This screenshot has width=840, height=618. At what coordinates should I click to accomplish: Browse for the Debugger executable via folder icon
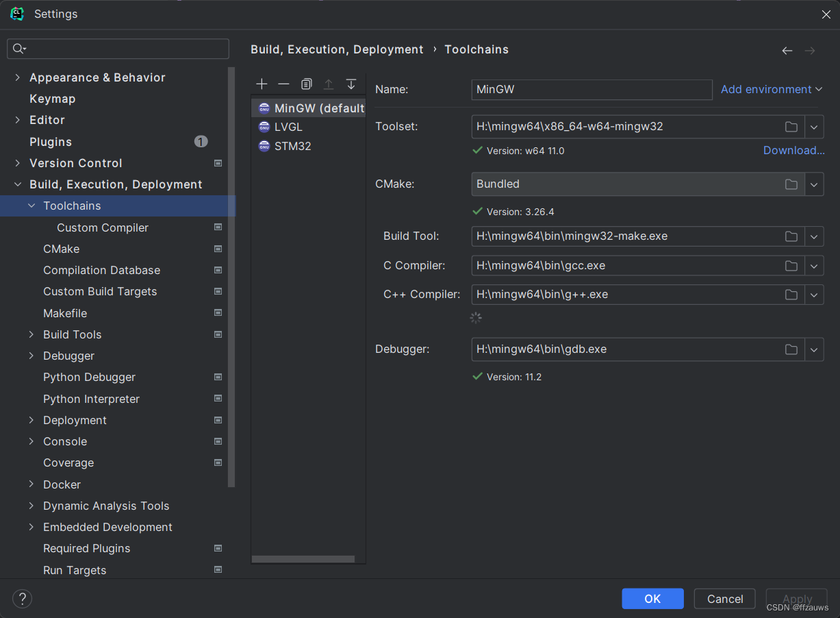pos(791,349)
